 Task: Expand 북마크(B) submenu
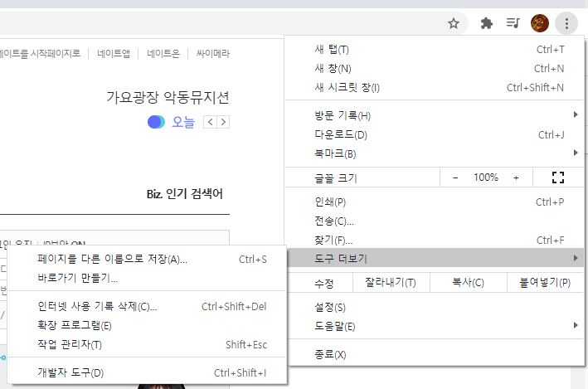click(x=435, y=153)
